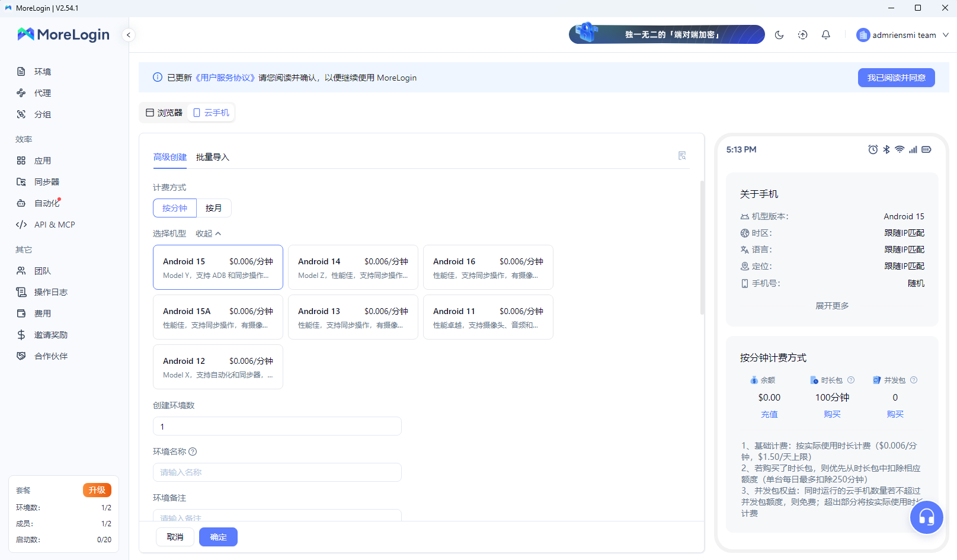
Task: Open the headset customer support button
Action: [x=926, y=517]
